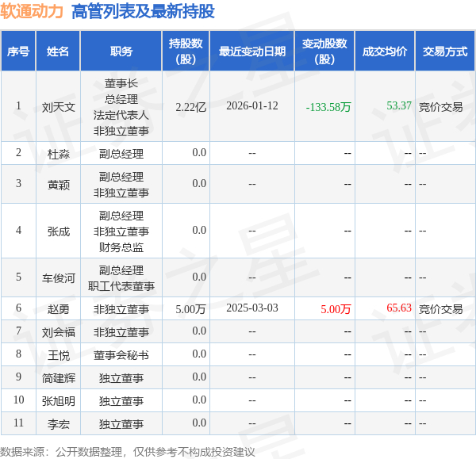This screenshot has width=476, height=459.
Task: Click the name 简建辉
Action: click(58, 378)
